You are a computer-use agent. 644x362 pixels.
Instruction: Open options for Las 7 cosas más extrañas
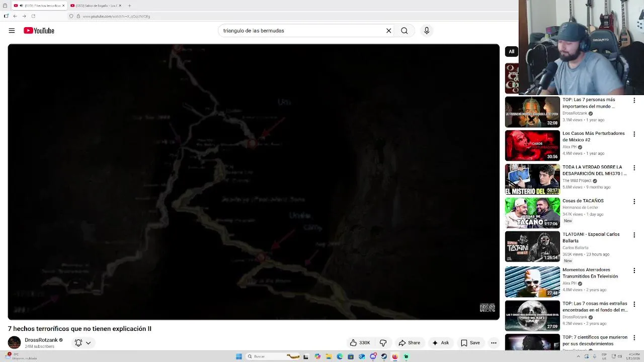[x=634, y=304]
